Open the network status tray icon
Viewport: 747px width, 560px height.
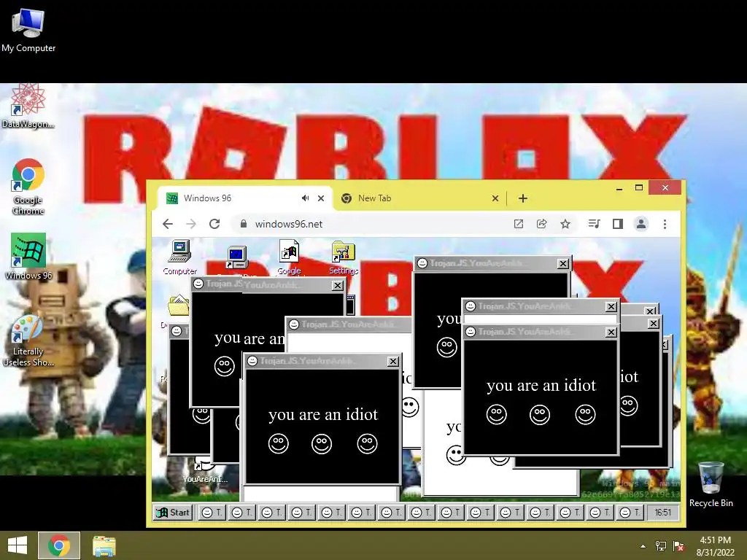[x=661, y=546]
